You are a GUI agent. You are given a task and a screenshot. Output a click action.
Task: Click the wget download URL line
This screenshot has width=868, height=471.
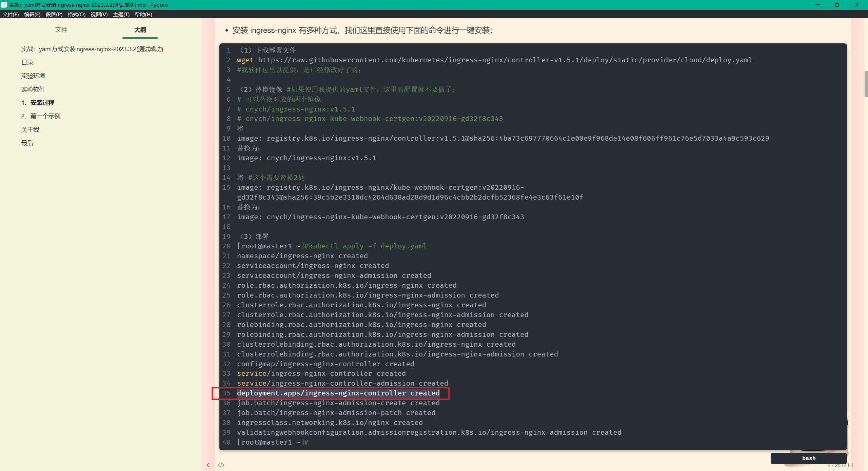click(x=494, y=60)
